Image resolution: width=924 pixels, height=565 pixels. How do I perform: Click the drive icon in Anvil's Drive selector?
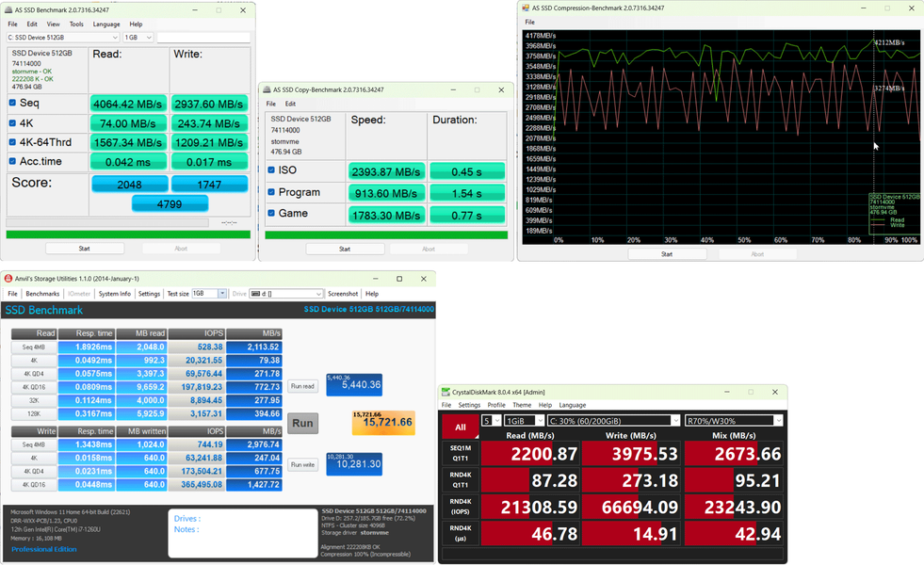[x=255, y=294]
